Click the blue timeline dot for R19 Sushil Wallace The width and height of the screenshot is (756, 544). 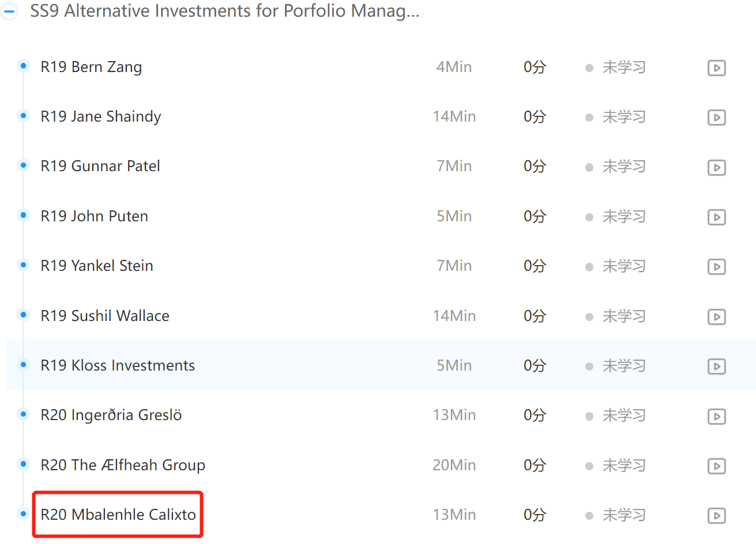coord(23,315)
